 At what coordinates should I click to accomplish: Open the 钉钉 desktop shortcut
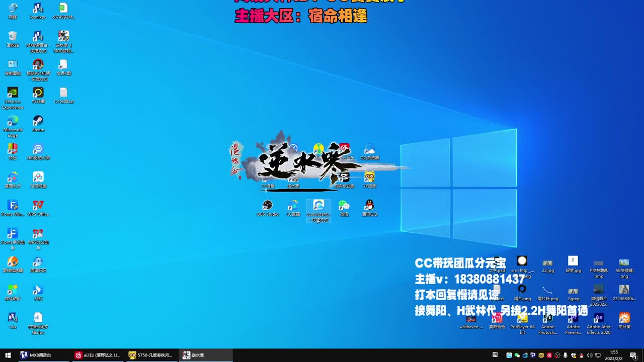(x=38, y=292)
